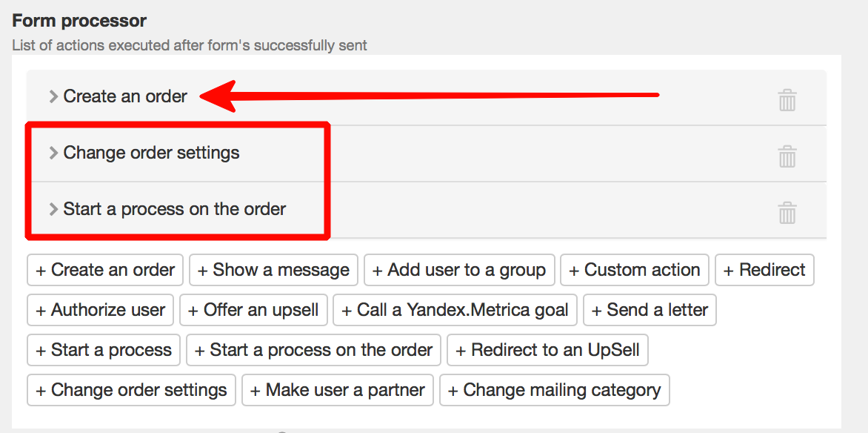
Task: Add Offer an upsell action
Action: point(253,310)
